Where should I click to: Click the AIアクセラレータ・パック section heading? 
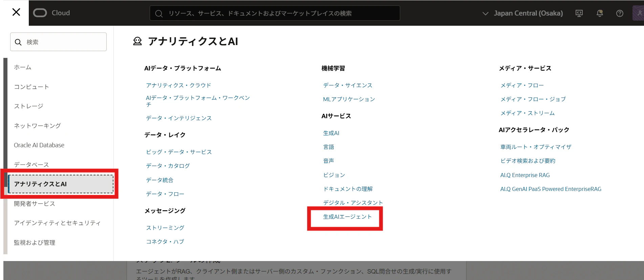point(534,130)
